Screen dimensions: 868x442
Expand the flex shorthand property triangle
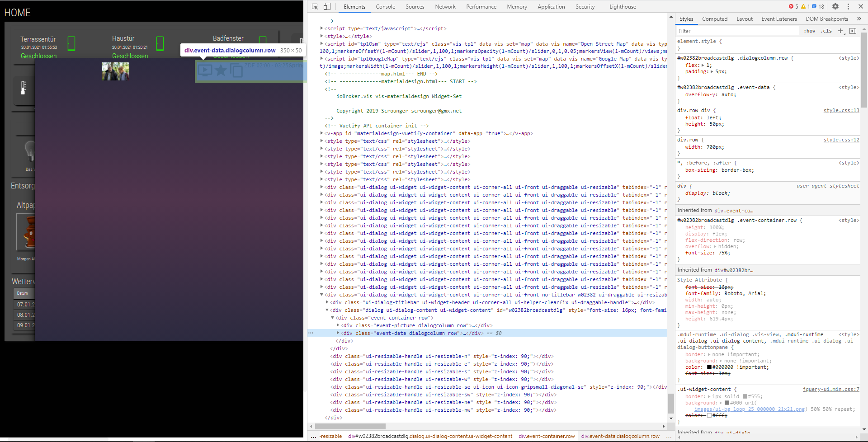pyautogui.click(x=703, y=65)
